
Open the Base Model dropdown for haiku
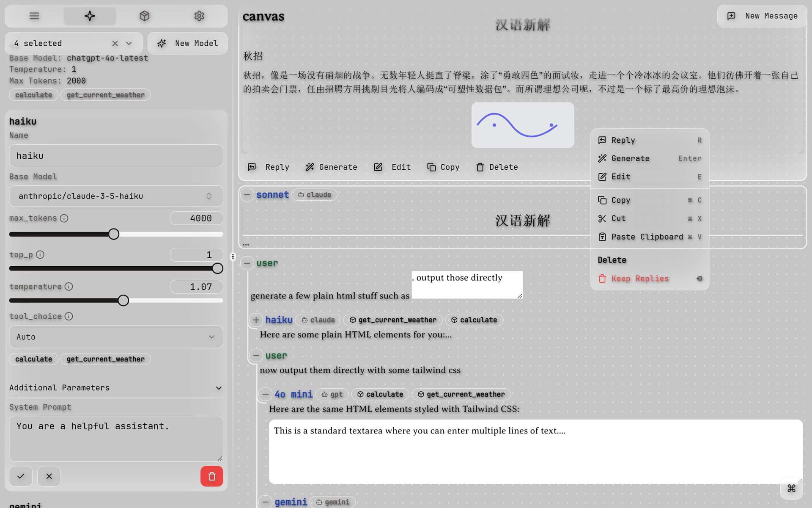116,196
